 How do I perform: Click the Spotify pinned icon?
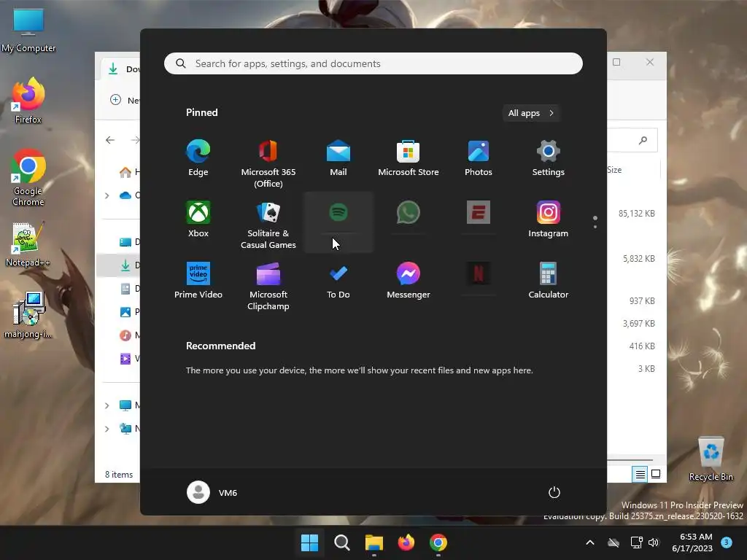[338, 212]
